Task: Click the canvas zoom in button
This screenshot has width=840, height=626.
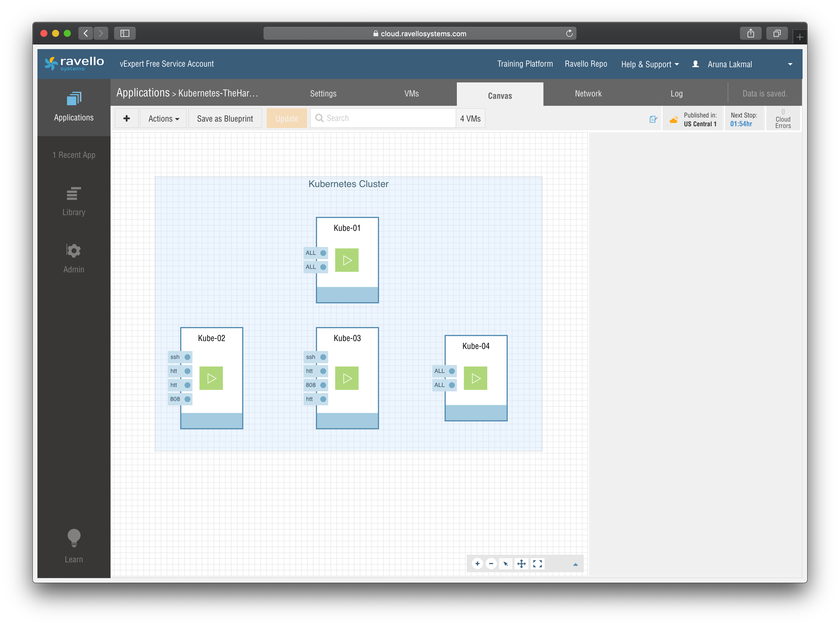Action: (477, 564)
